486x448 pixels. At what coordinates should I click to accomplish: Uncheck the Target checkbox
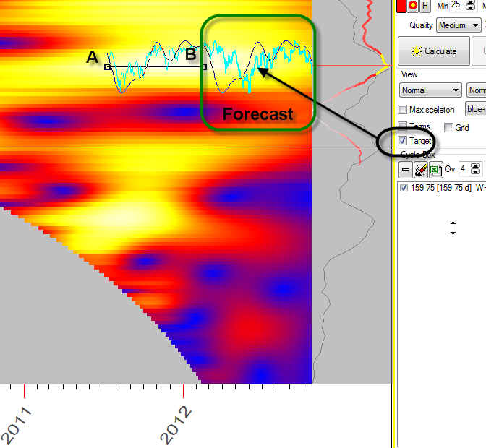pyautogui.click(x=403, y=141)
